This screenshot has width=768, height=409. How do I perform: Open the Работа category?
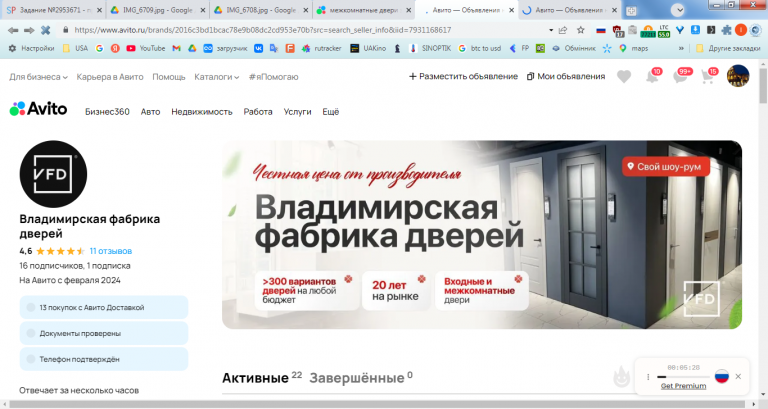click(x=258, y=112)
